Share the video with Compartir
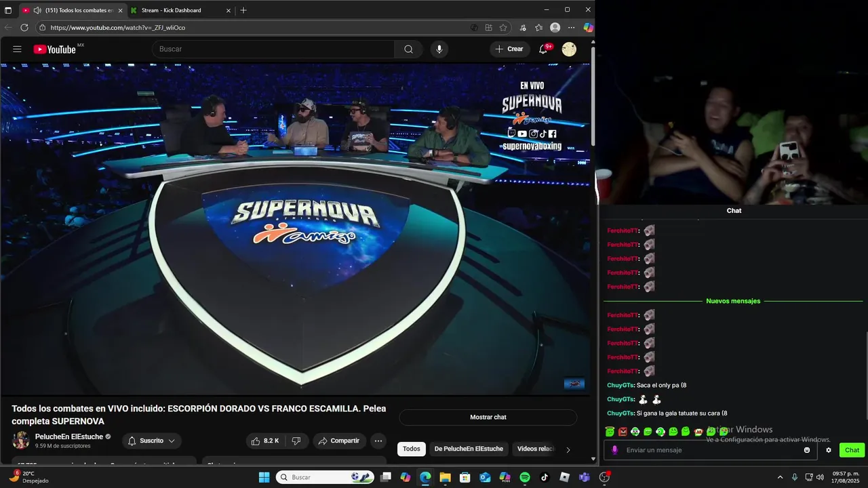 click(339, 441)
